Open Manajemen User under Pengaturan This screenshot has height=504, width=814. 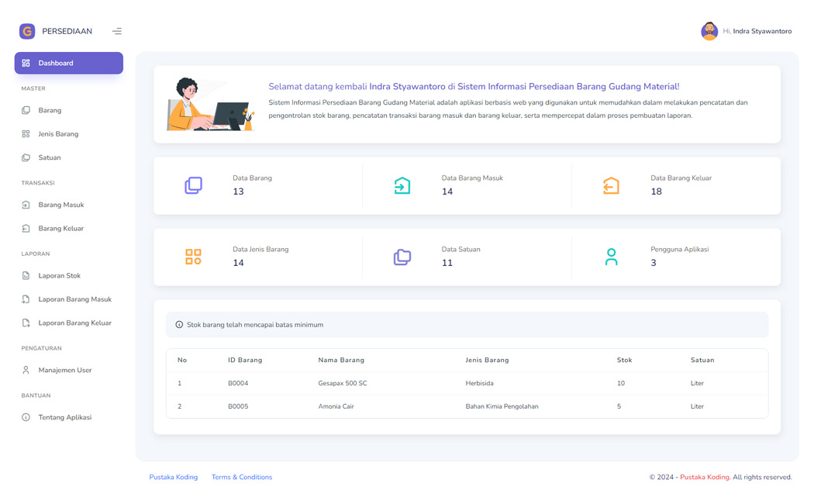pyautogui.click(x=66, y=370)
